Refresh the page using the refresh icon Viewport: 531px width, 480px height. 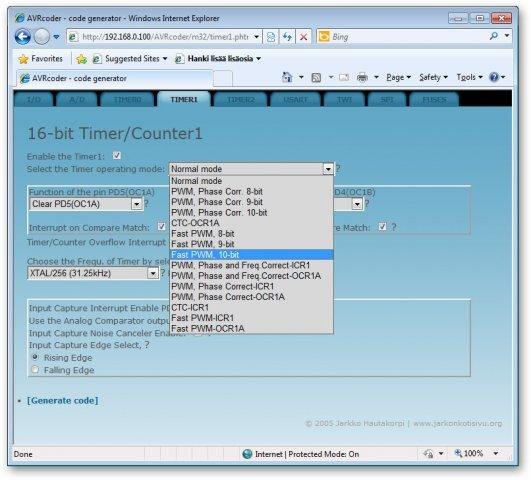[288, 37]
